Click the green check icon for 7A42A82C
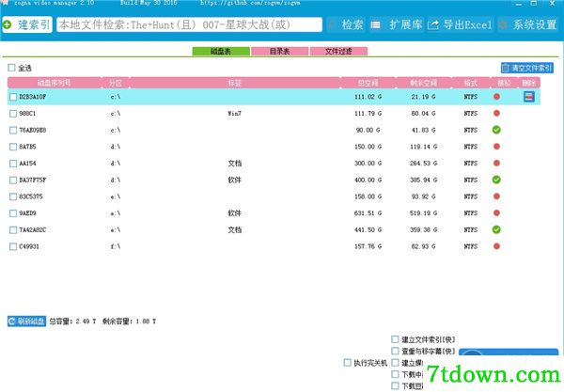This screenshot has height=392, width=564. 496,229
